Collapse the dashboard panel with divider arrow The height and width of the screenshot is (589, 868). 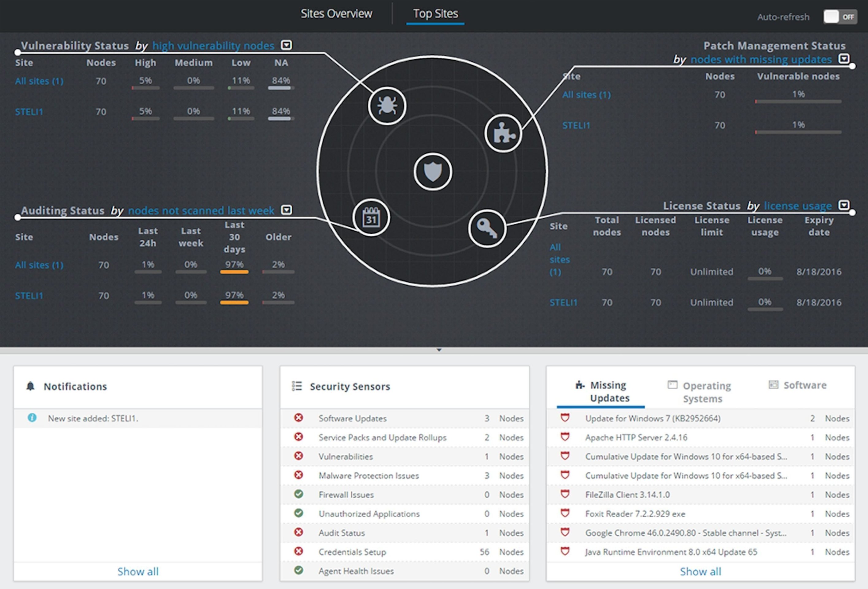pos(439,350)
